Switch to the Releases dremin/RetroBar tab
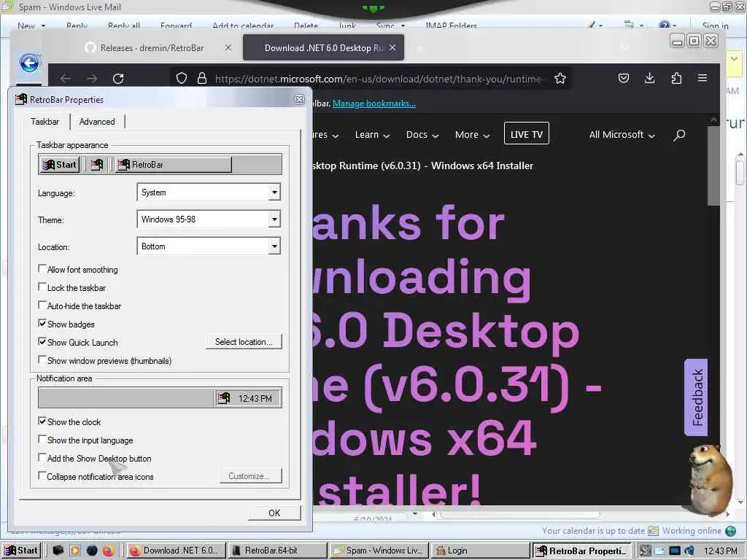 coord(152,48)
